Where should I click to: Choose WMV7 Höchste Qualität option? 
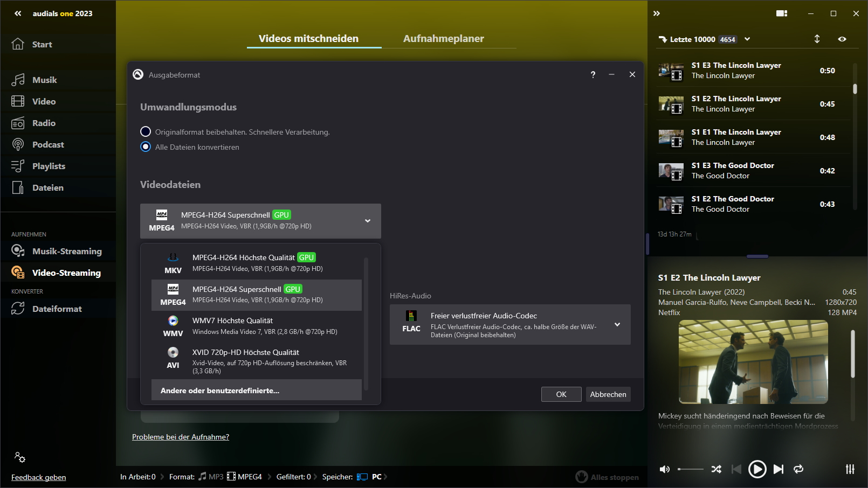click(257, 326)
